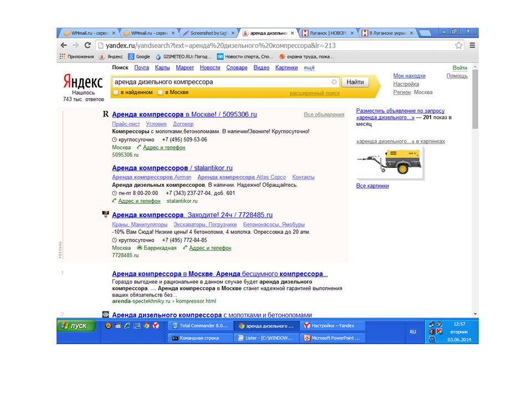Open the Новости service link
Viewport: 532px width, 399px height.
tap(210, 68)
